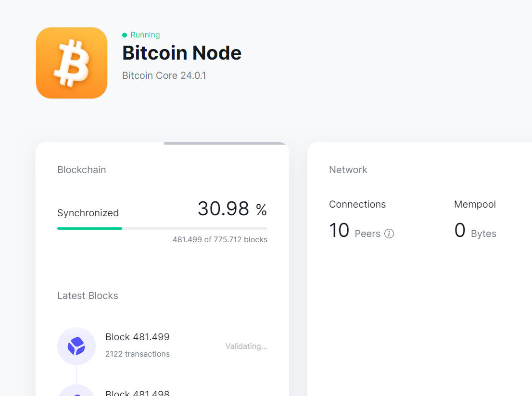The width and height of the screenshot is (532, 396).
Task: Click the green Running status dot
Action: (x=125, y=35)
